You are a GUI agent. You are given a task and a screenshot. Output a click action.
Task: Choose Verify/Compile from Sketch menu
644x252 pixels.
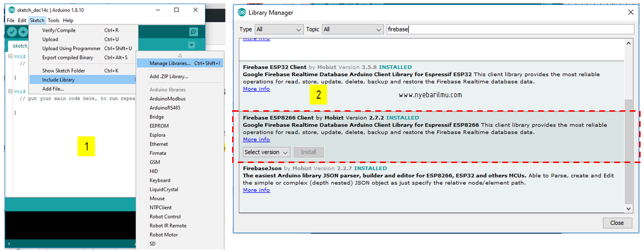pos(83,30)
